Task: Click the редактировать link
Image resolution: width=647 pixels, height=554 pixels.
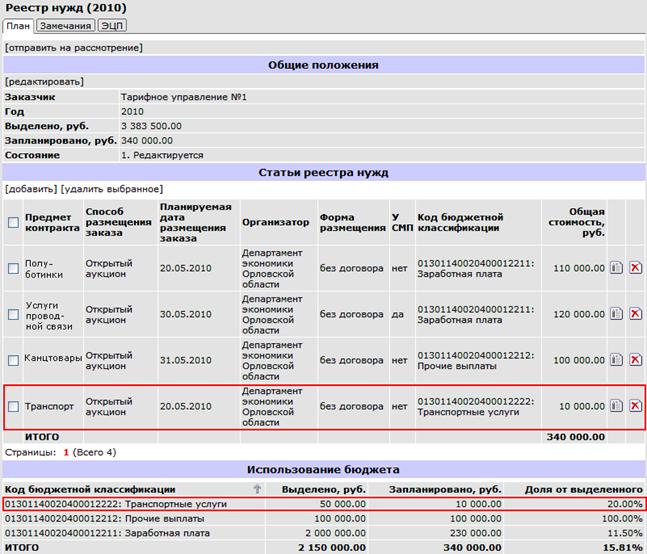Action: click(x=44, y=82)
